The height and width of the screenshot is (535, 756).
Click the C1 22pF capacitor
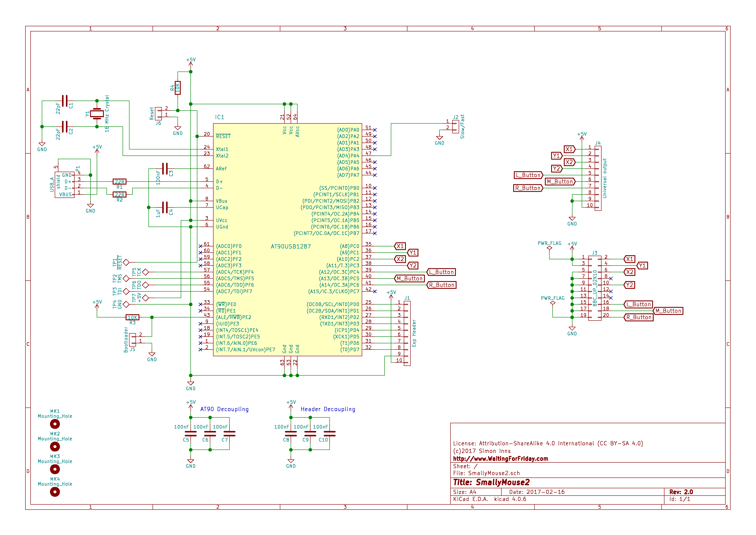coord(65,101)
